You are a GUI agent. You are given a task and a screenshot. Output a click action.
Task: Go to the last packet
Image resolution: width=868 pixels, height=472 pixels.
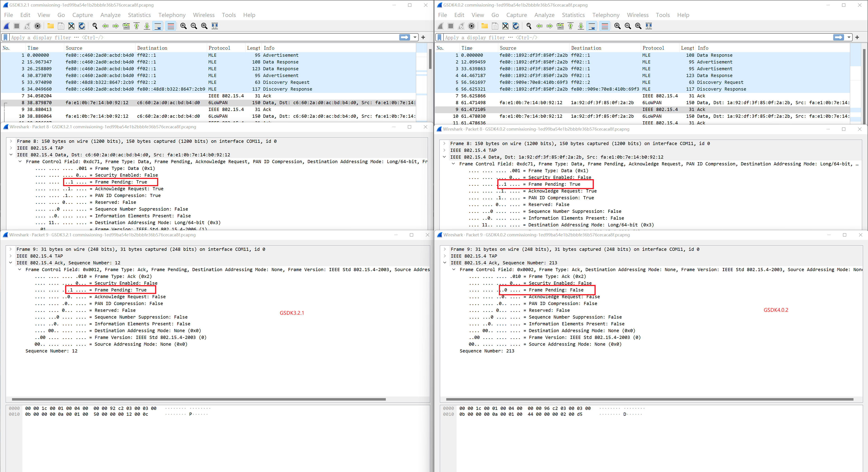(x=147, y=26)
